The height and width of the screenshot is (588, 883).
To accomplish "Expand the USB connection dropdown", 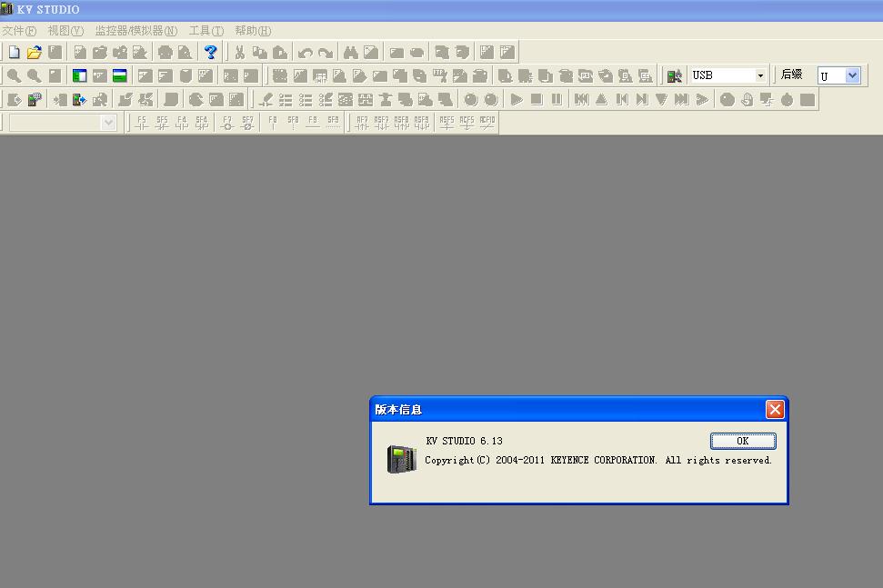I will (760, 76).
